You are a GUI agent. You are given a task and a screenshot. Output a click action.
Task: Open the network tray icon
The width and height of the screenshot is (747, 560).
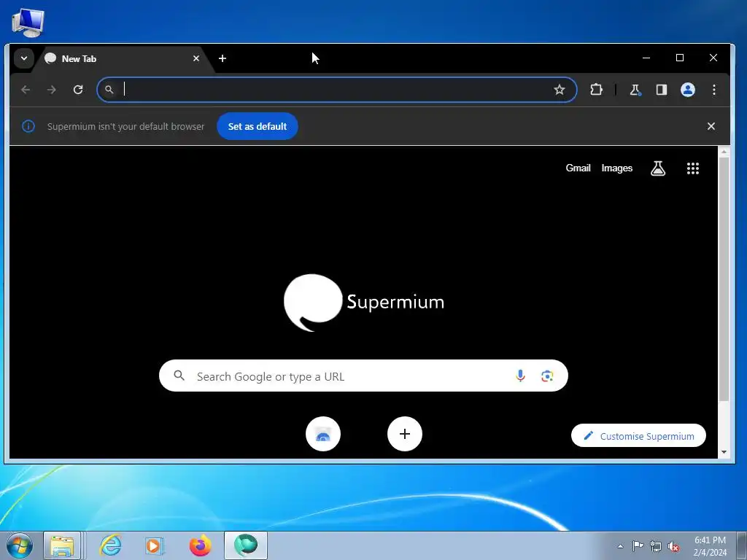(656, 546)
